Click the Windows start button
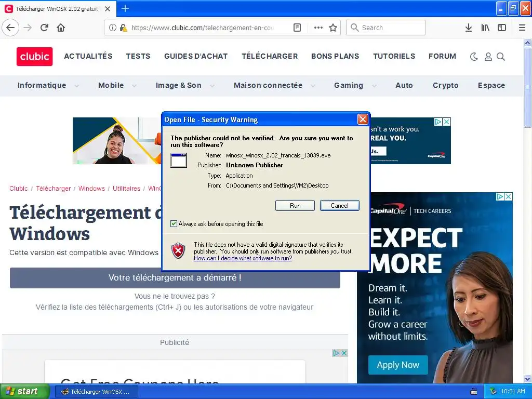 click(x=24, y=391)
